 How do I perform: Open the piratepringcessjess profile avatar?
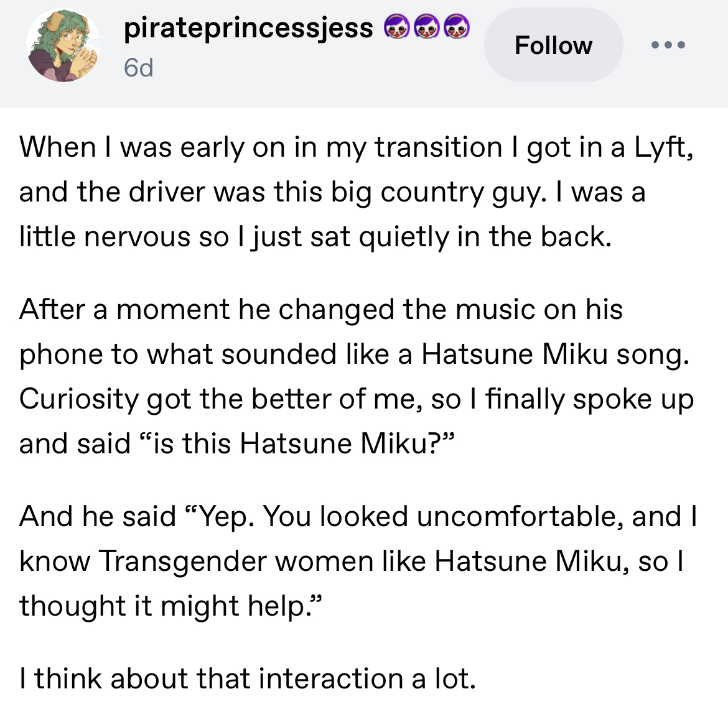65,46
